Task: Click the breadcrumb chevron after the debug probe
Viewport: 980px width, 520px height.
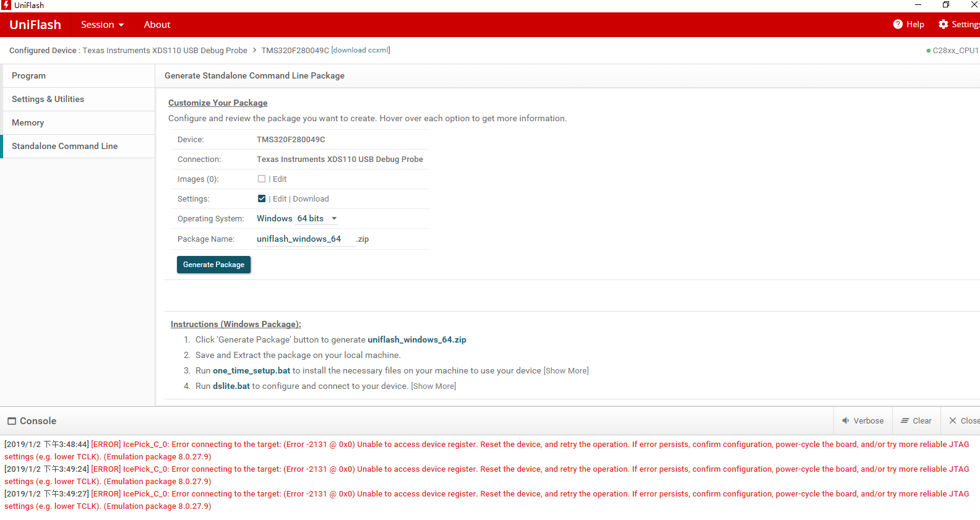Action: point(254,50)
